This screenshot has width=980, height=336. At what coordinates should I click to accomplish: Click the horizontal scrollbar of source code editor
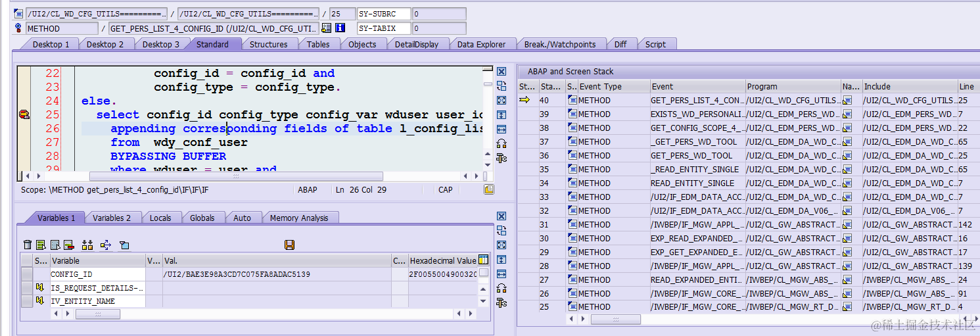[236, 176]
